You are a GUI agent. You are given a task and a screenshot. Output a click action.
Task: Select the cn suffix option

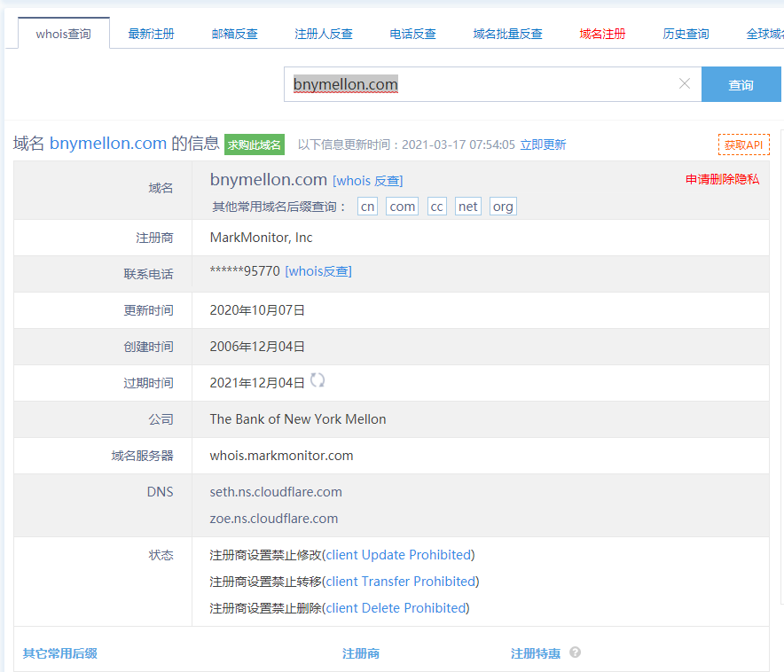tap(367, 207)
